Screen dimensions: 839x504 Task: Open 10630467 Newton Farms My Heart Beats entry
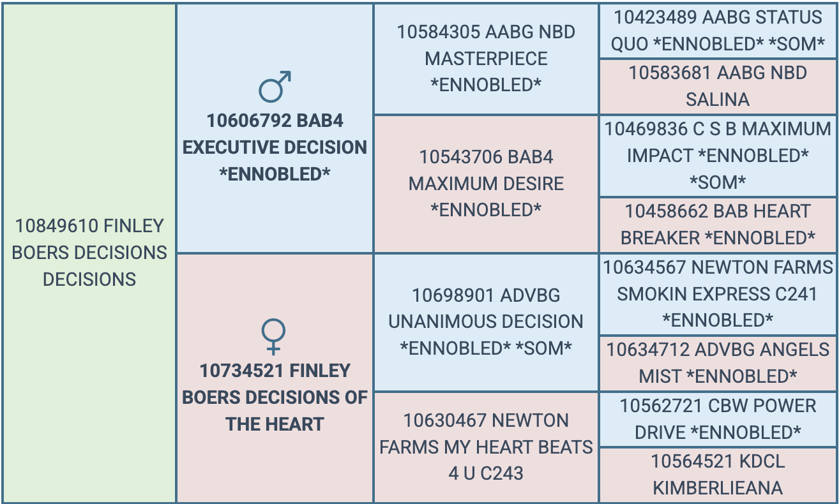click(x=486, y=447)
